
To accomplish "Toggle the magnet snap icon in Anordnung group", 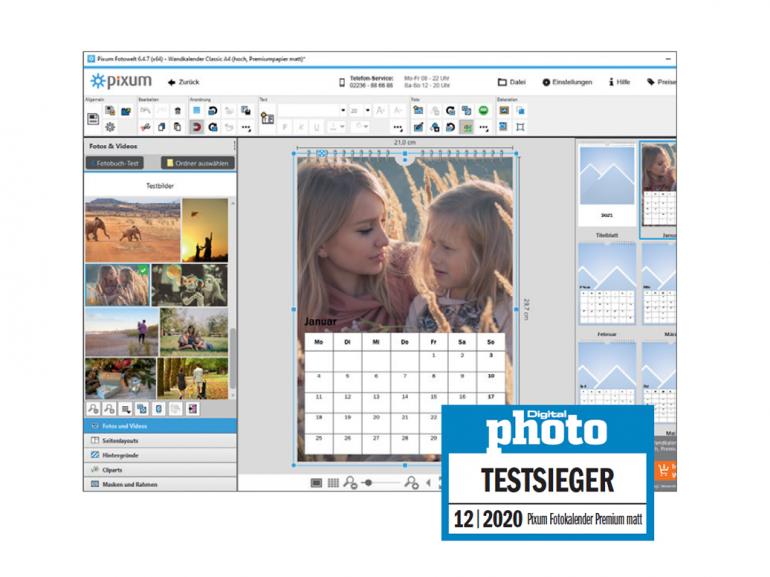I will click(196, 127).
